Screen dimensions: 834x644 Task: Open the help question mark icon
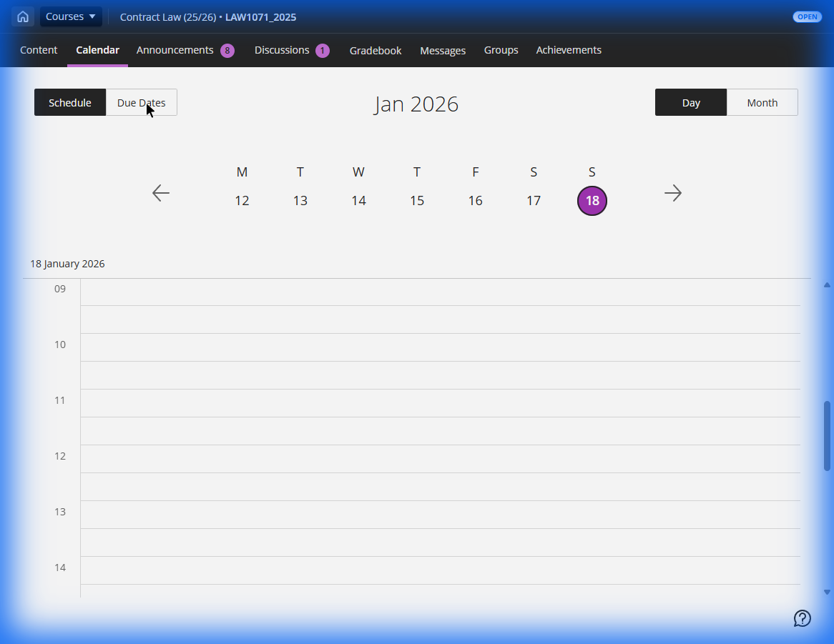pos(802,618)
